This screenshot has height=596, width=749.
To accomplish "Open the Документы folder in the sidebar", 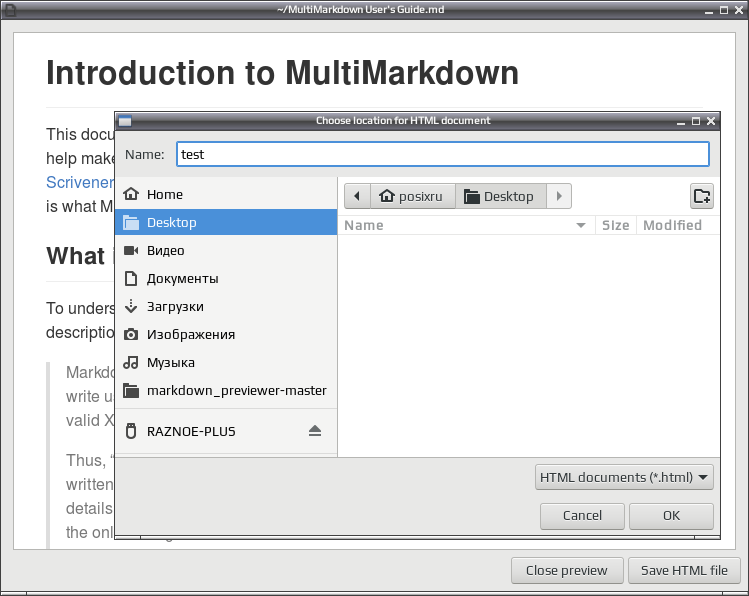I will click(226, 278).
